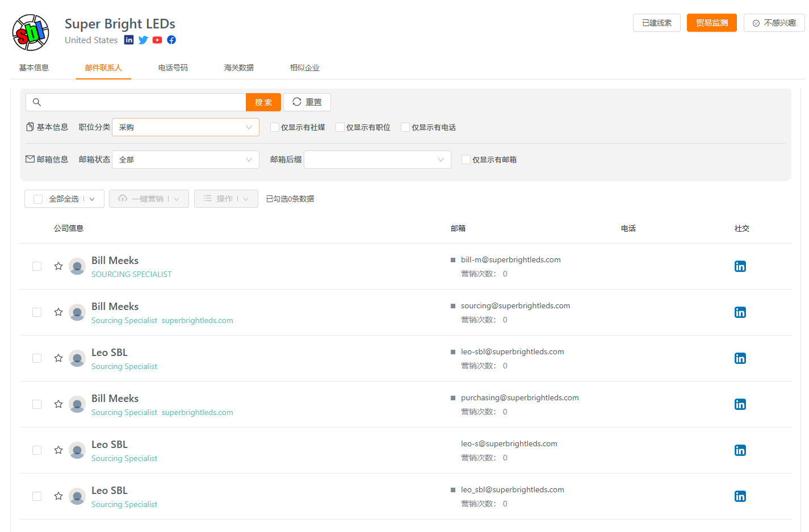
Task: Expand the 邮箱后缀 dropdown
Action: tap(378, 160)
